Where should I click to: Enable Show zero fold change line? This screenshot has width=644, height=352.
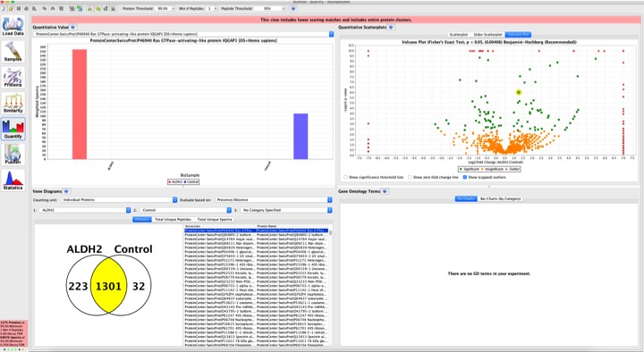click(x=410, y=177)
